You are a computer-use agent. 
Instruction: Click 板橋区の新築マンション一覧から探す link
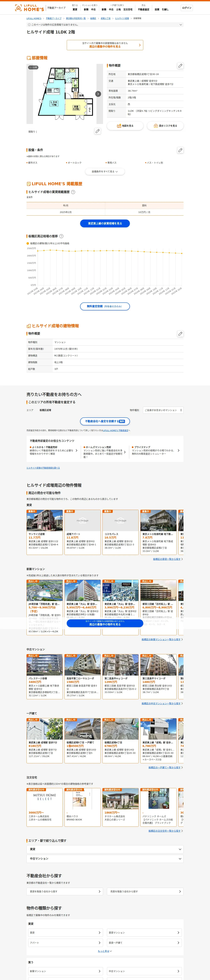click(x=161, y=639)
